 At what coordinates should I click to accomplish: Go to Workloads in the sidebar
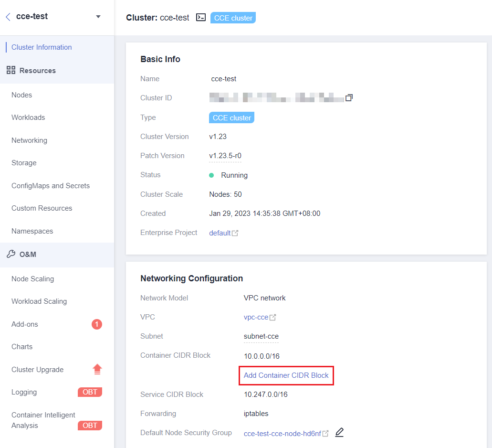[x=28, y=117]
